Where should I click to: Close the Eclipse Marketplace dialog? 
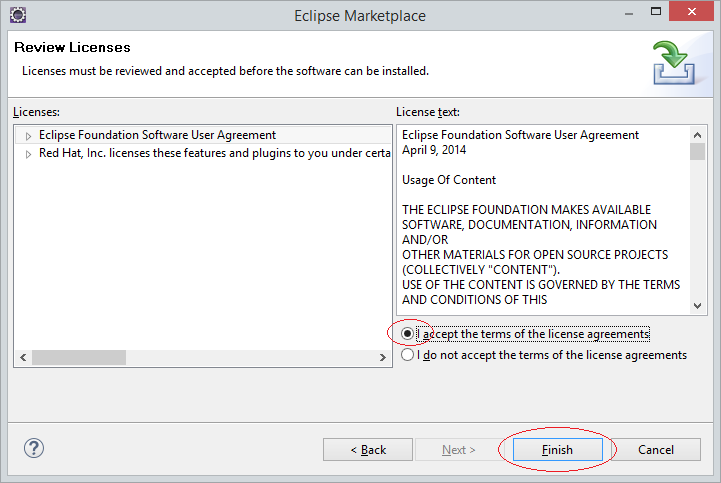click(x=692, y=12)
